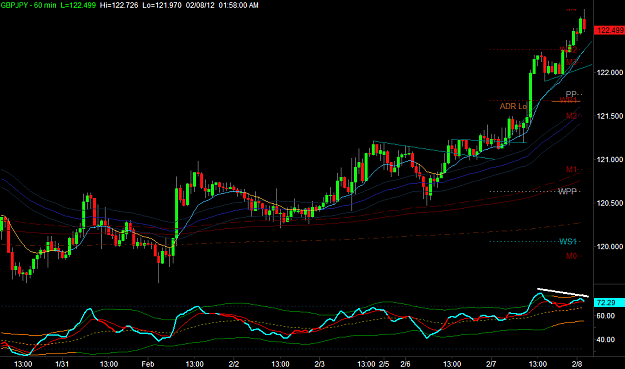Screen dimensions: 625x369
Task: Select the white divergence trendline on oscillator
Action: 563,292
